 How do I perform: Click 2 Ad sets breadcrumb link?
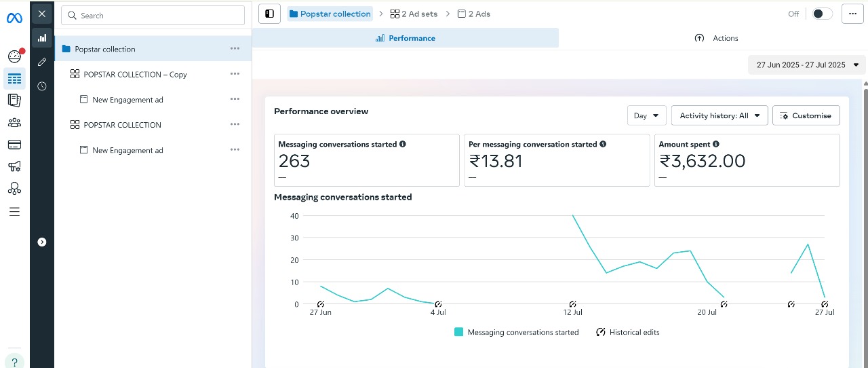[414, 14]
